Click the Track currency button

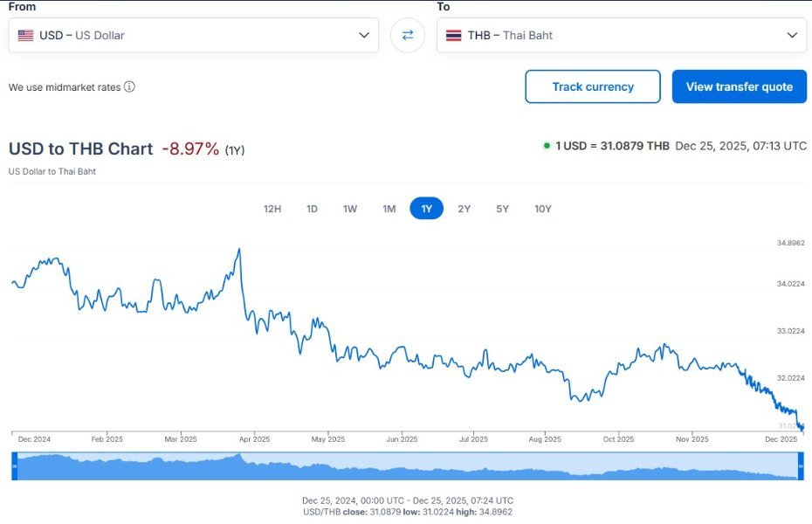coord(593,86)
